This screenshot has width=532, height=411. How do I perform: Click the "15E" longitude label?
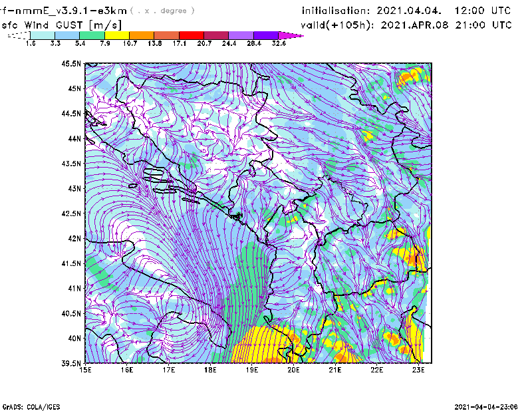click(85, 370)
